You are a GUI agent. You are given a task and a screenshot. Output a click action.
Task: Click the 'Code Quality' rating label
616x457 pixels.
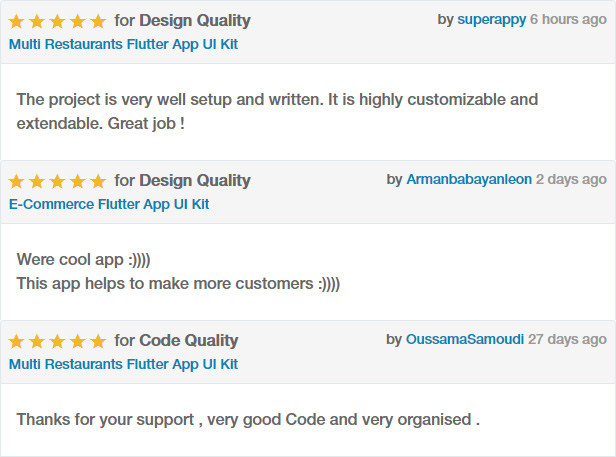coord(189,340)
